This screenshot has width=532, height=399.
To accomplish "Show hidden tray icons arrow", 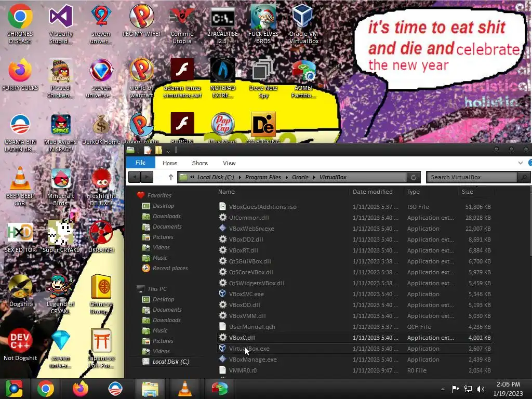I will 443,389.
